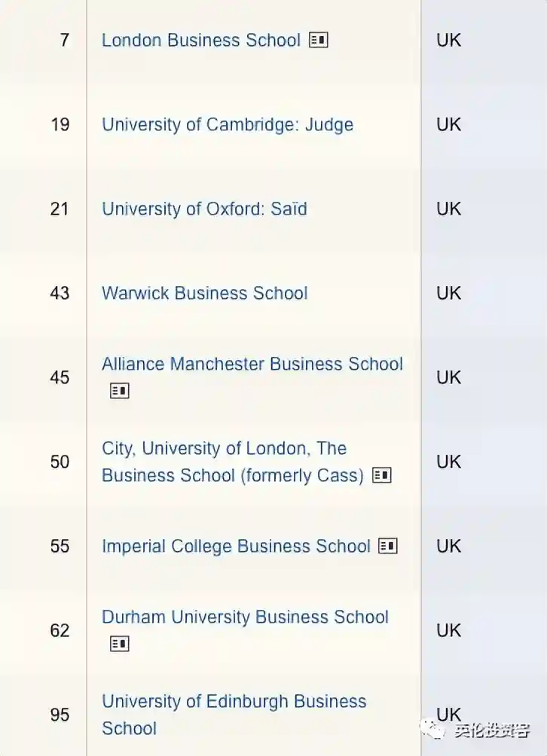Click the profile icon under Durham University

(119, 645)
